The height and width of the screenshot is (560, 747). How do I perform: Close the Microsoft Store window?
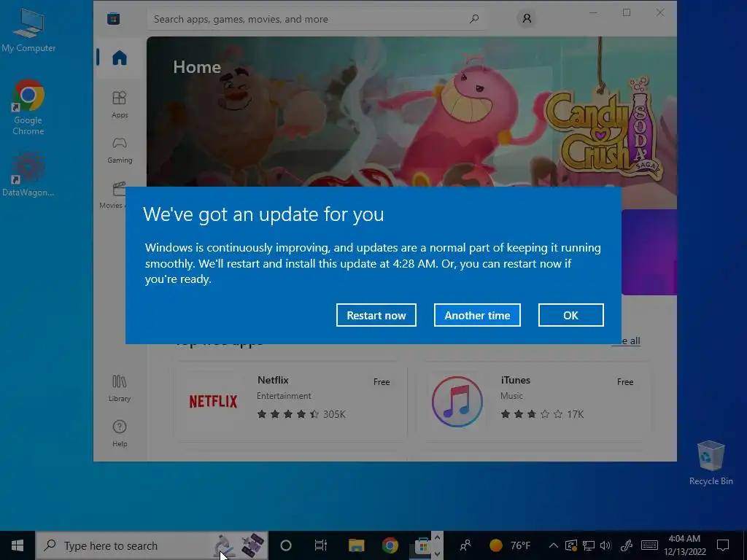pyautogui.click(x=659, y=13)
